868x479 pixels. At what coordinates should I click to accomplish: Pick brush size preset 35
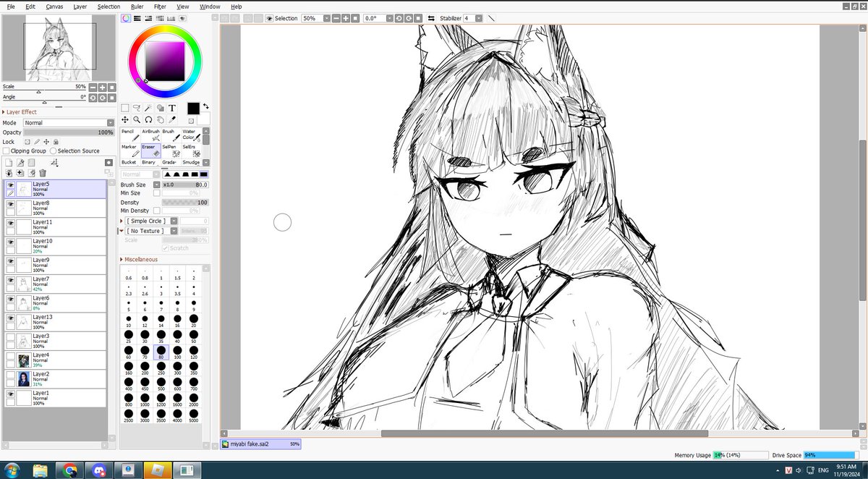tap(161, 336)
